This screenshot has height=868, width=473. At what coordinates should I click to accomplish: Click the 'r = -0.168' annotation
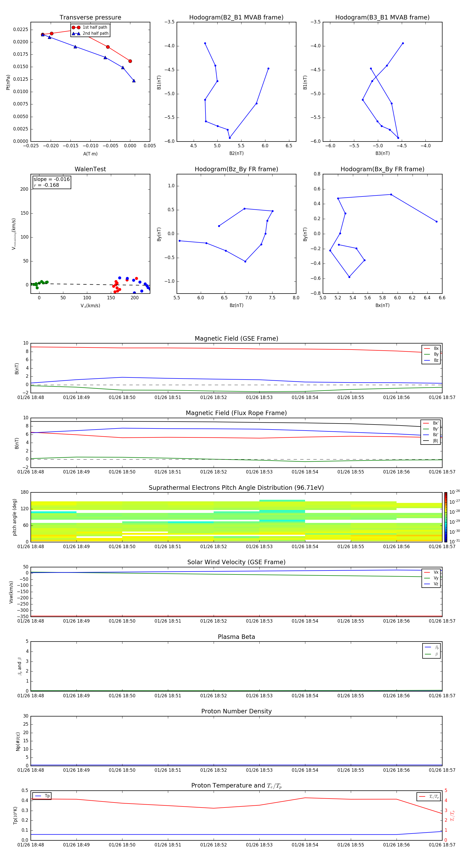coord(47,185)
